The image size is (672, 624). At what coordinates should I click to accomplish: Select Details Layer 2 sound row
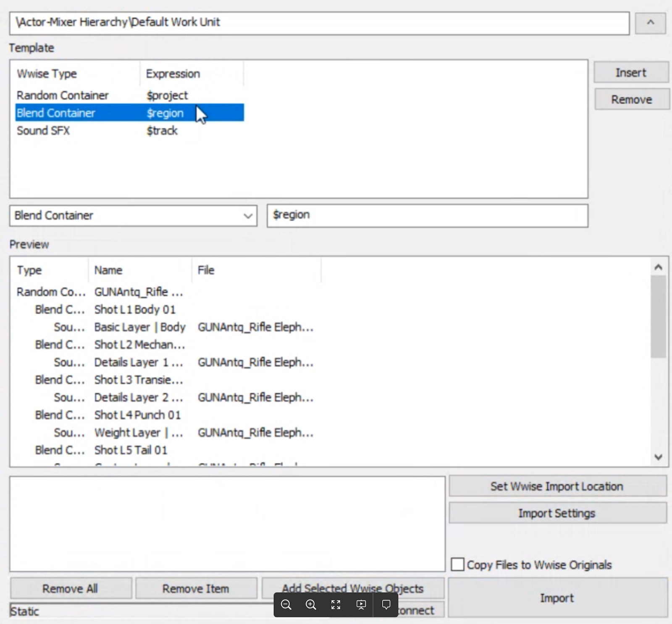[x=168, y=398]
